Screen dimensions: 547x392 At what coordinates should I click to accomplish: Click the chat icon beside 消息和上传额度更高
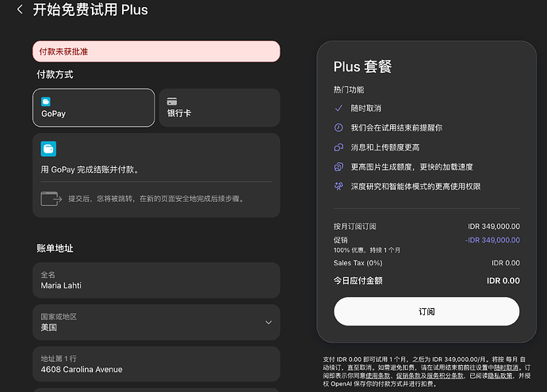(x=339, y=147)
